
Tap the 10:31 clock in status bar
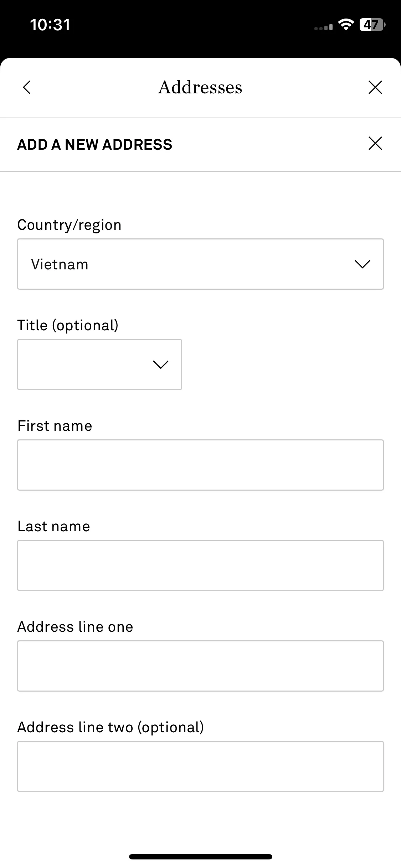[x=50, y=25]
